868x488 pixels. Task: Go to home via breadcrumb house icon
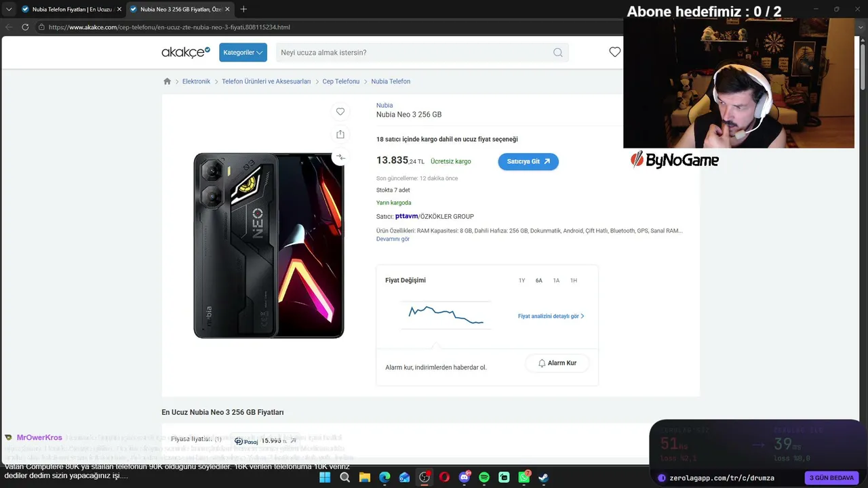point(167,81)
